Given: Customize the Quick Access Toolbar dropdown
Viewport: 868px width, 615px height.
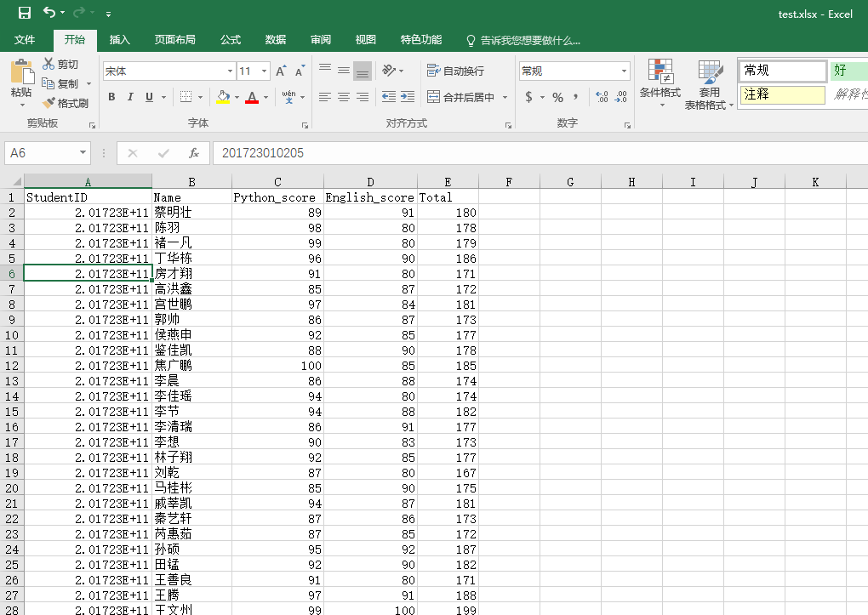Looking at the screenshot, I should pos(109,14).
